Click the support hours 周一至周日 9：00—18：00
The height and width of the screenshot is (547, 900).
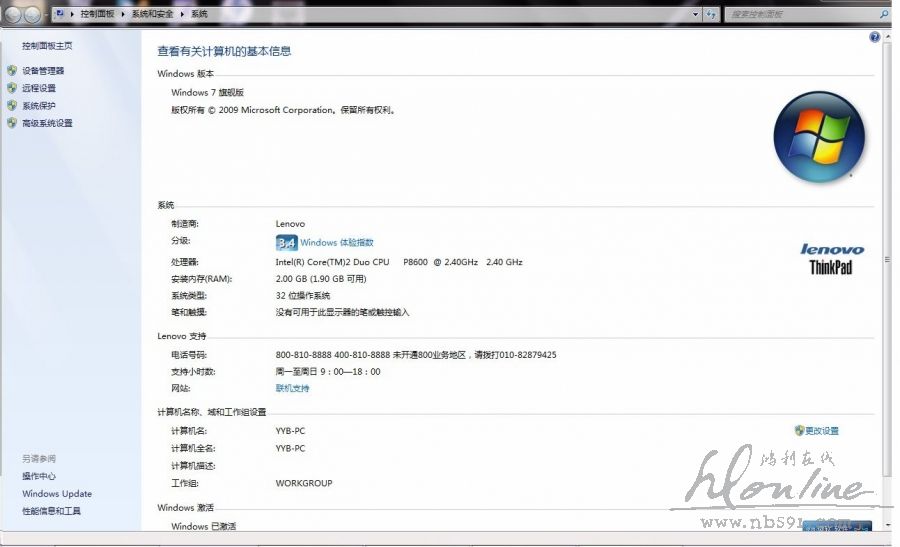pyautogui.click(x=328, y=372)
